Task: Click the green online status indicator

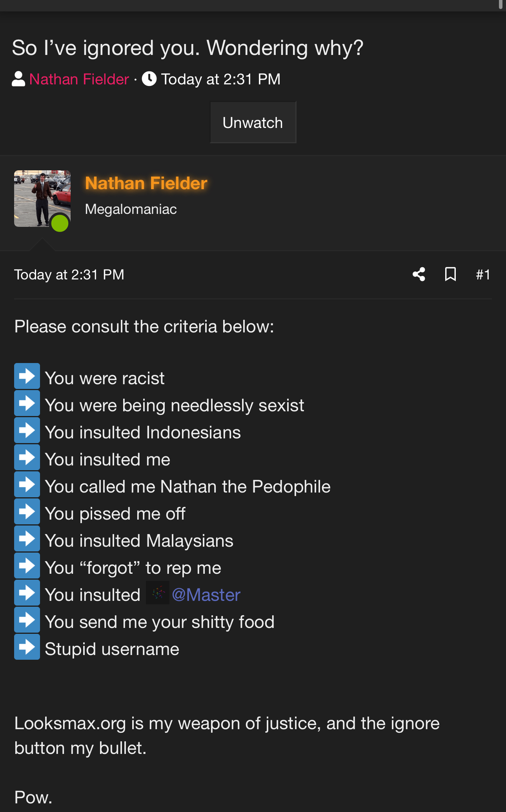Action: pos(60,223)
